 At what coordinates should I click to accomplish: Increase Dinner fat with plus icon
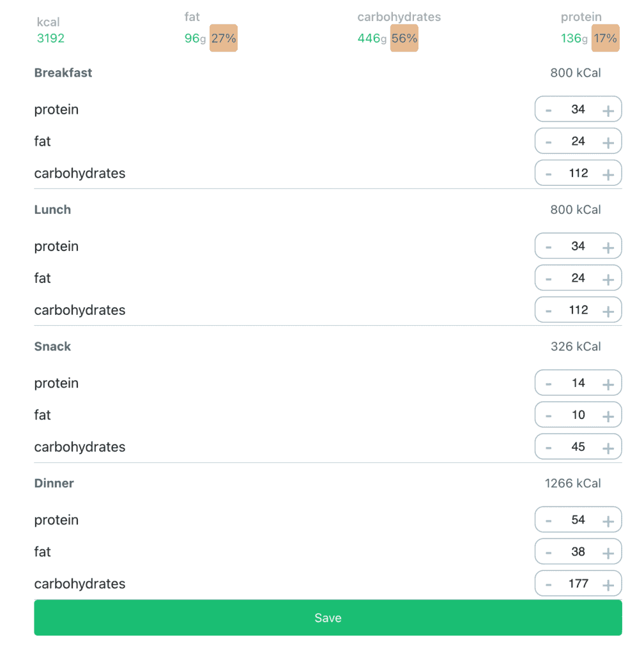[608, 553]
